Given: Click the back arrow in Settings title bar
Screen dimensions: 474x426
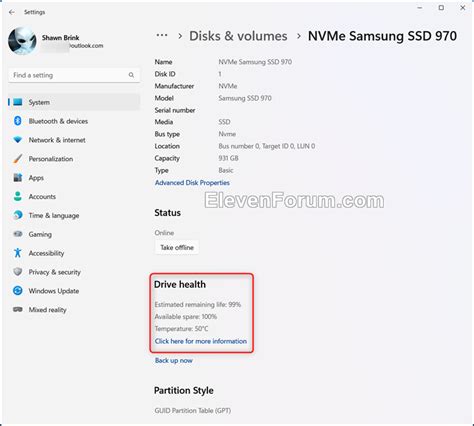Looking at the screenshot, I should [x=12, y=12].
